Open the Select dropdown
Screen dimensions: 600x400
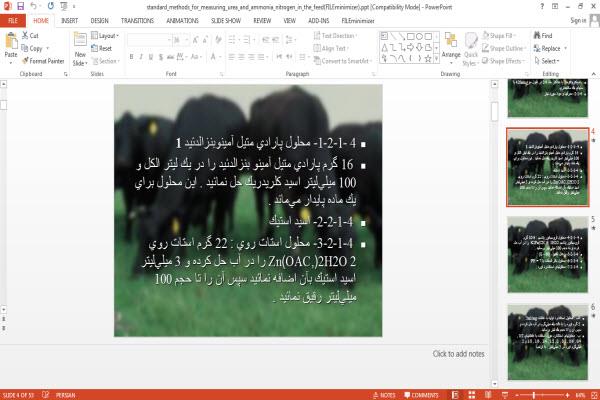pyautogui.click(x=547, y=61)
